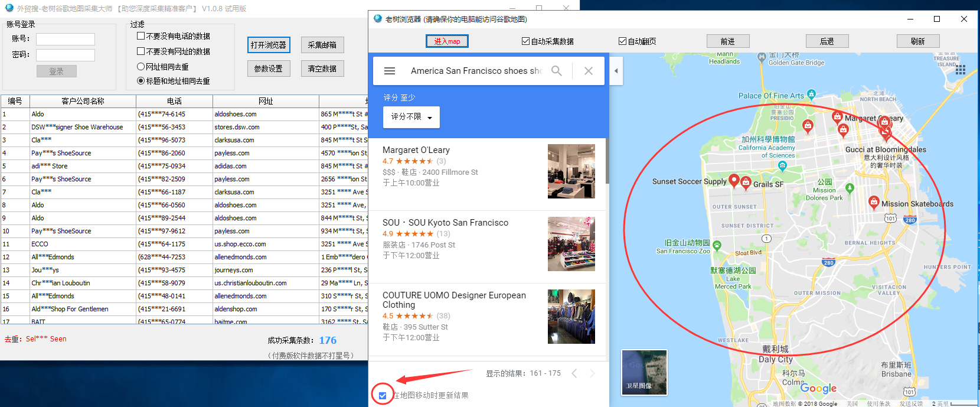Viewport: 980px width, 407px height.
Task: Select 'ECCO' company name cell
Action: click(83, 244)
